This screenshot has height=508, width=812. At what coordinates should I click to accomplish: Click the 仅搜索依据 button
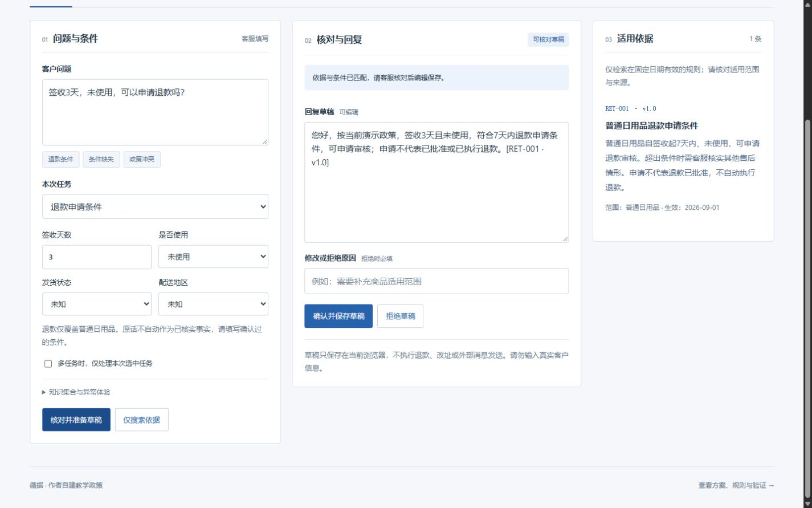[x=142, y=420]
